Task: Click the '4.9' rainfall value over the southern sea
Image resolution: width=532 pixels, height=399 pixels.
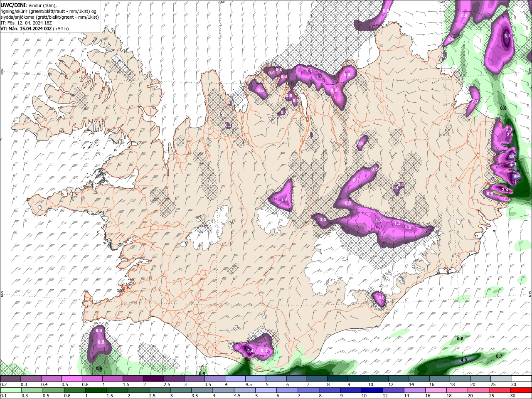Action: (464, 360)
